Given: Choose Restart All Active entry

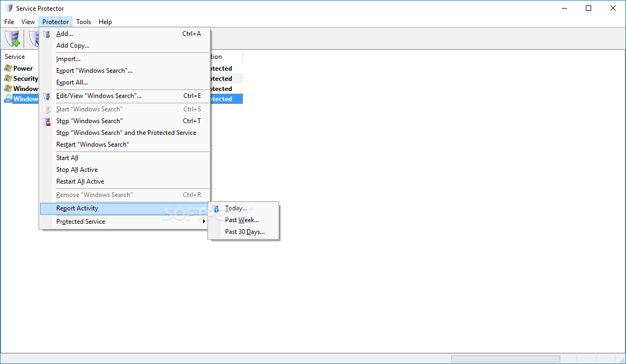Looking at the screenshot, I should (125, 181).
